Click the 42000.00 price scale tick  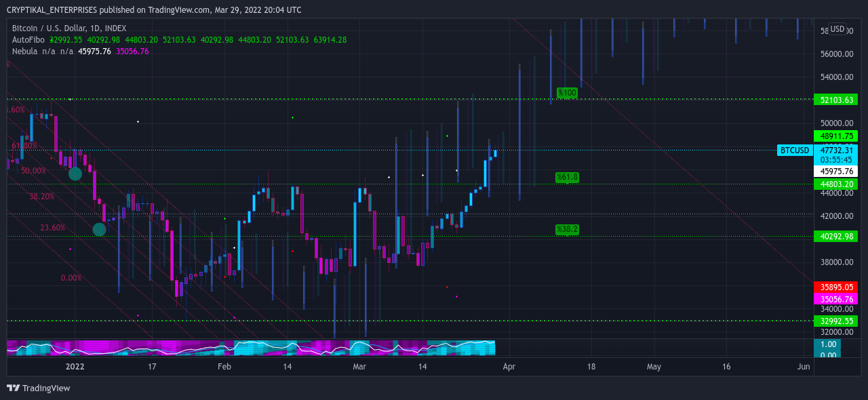pyautogui.click(x=835, y=216)
